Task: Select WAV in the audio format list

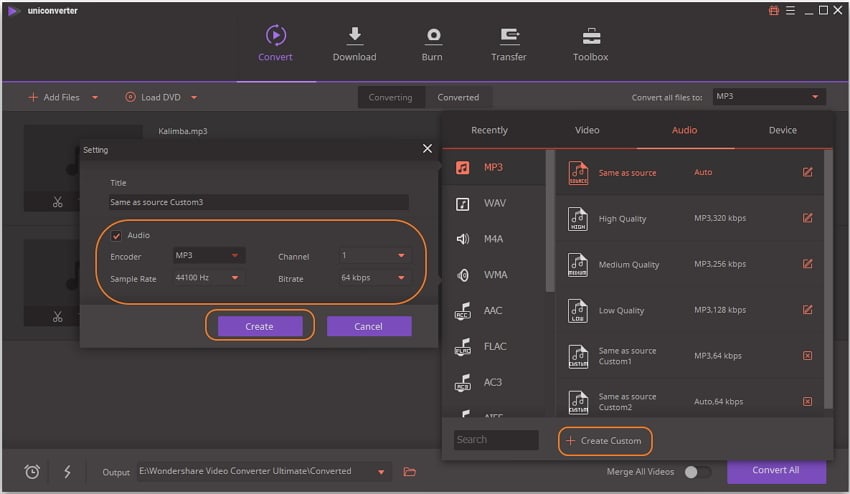Action: click(x=494, y=203)
